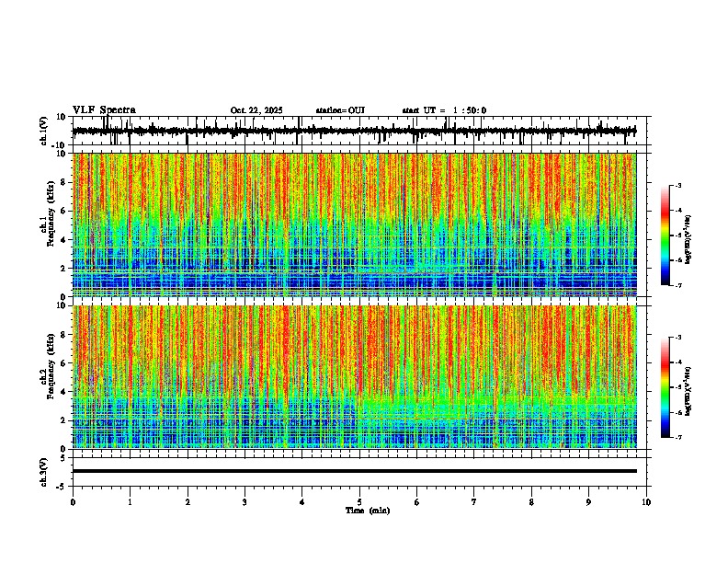This screenshot has height=563, width=728.
Task: Click the "5" tick on ch.3(V) axis
Action: pyautogui.click(x=64, y=458)
